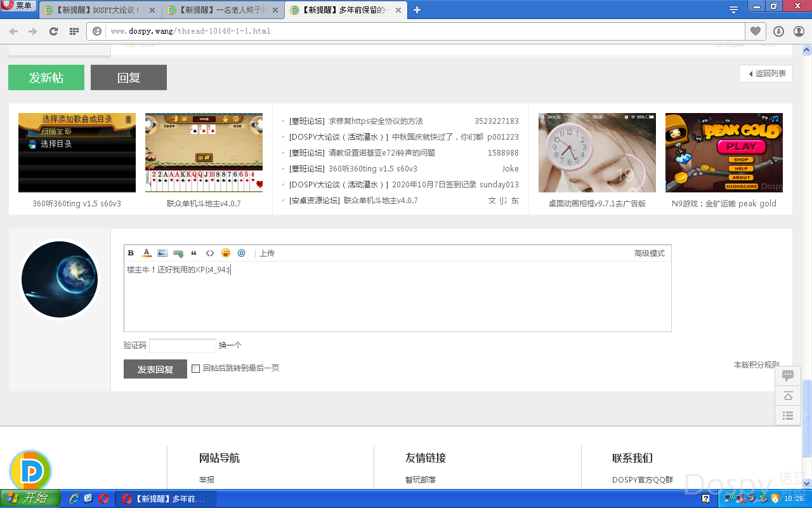This screenshot has height=508, width=812.
Task: Open user Joke profile link
Action: [510, 169]
